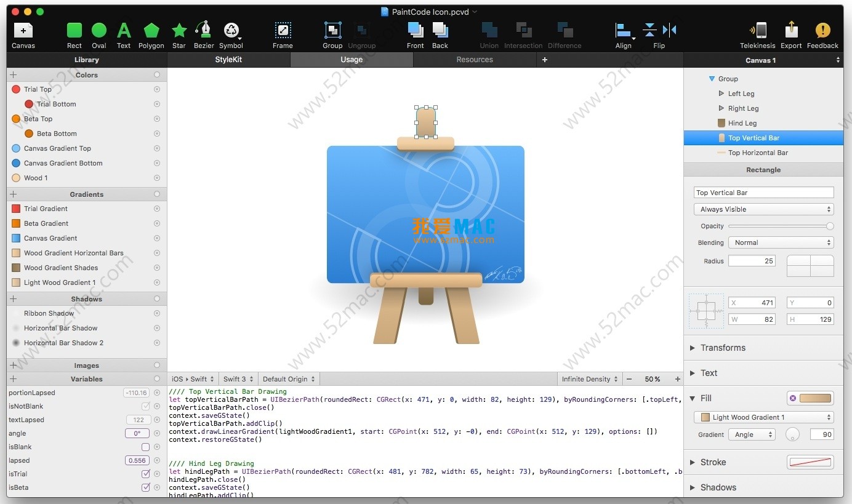The width and height of the screenshot is (852, 504).
Task: Open the Align tool
Action: pos(624,30)
